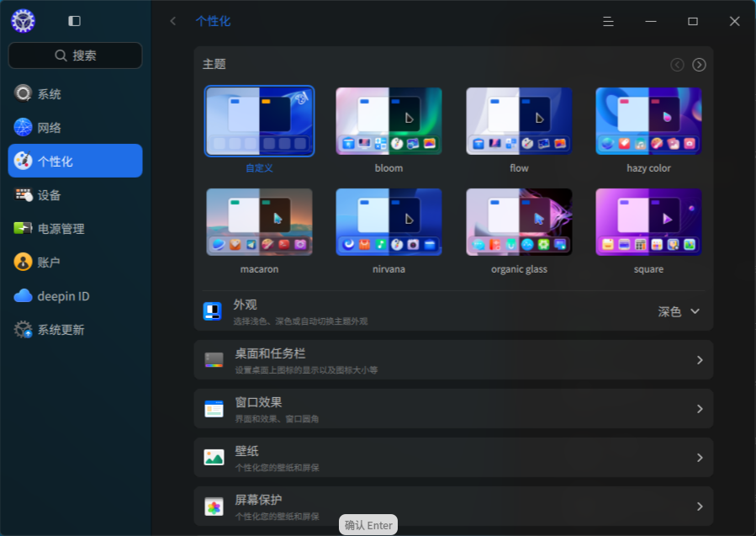Viewport: 756px width, 536px height.
Task: Maximize the control center window
Action: click(x=693, y=21)
